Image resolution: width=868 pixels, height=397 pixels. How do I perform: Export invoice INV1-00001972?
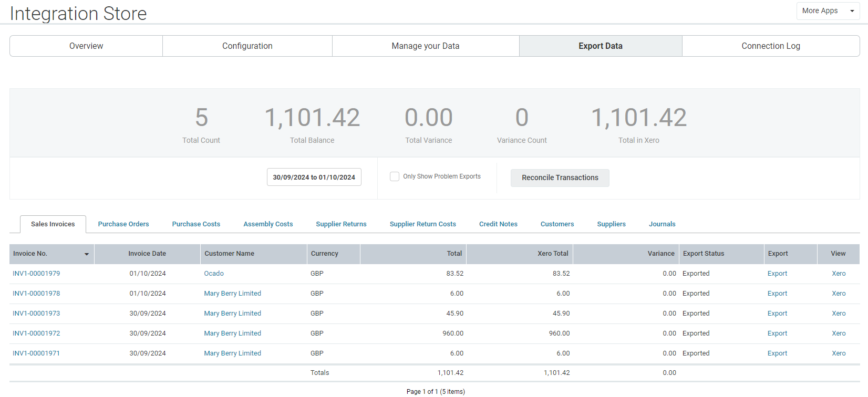[x=777, y=333]
